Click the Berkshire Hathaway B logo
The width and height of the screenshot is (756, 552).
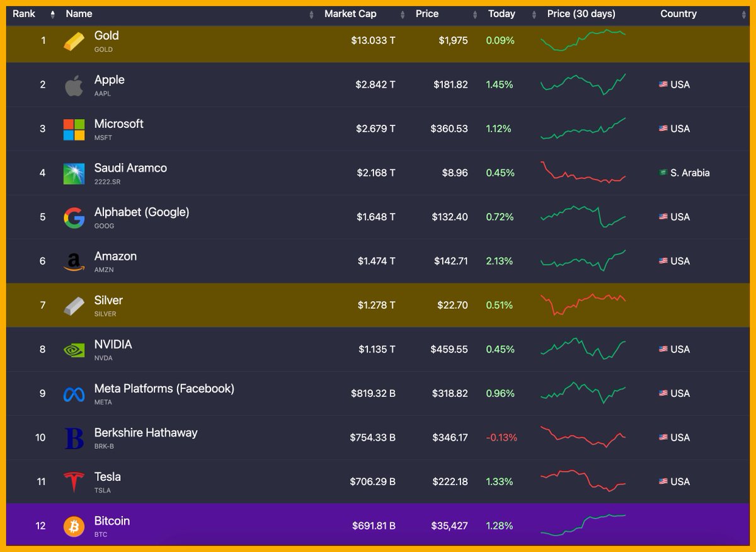pyautogui.click(x=74, y=439)
